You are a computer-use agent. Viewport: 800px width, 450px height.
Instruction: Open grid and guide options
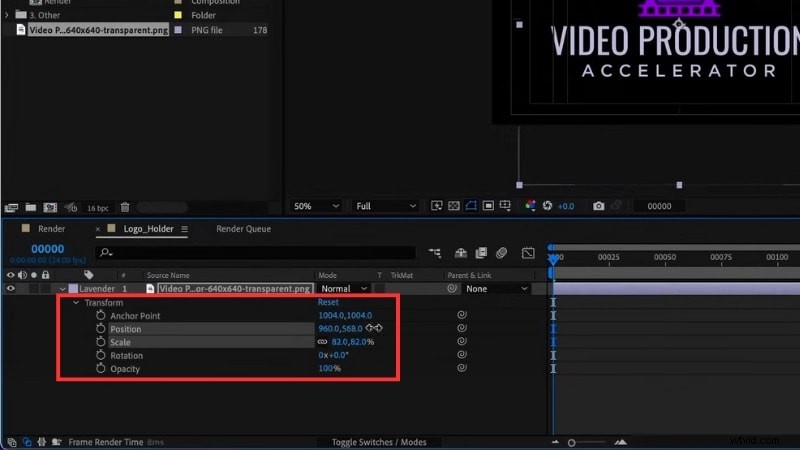(x=505, y=206)
